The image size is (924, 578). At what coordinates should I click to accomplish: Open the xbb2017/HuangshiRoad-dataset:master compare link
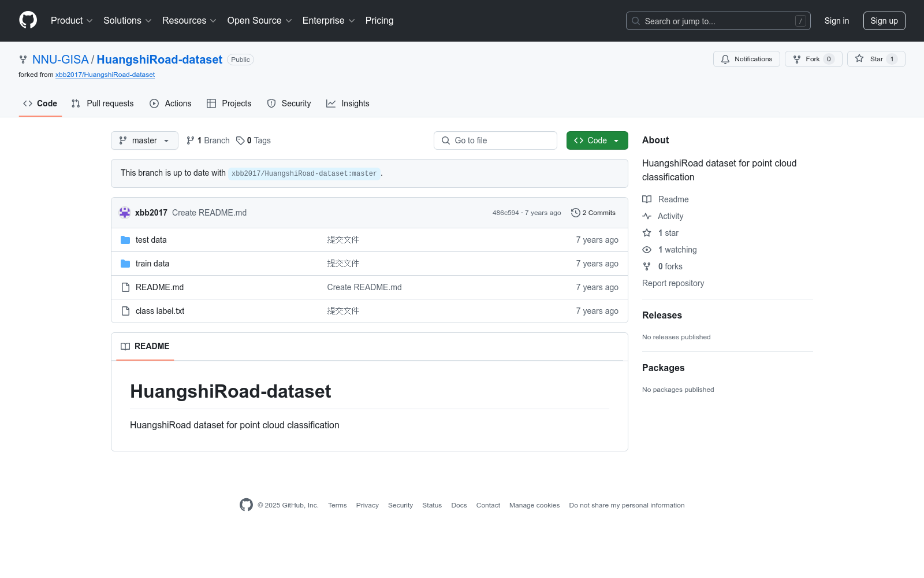point(304,173)
